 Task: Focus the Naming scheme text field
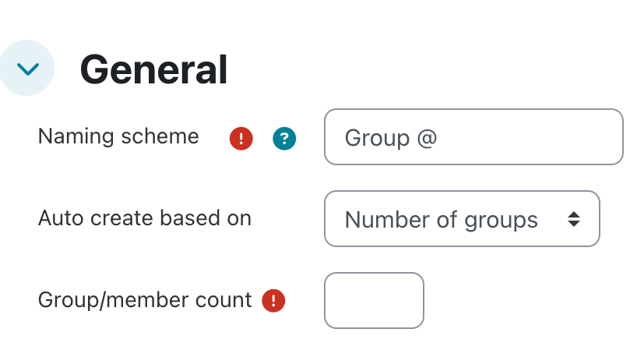point(473,137)
